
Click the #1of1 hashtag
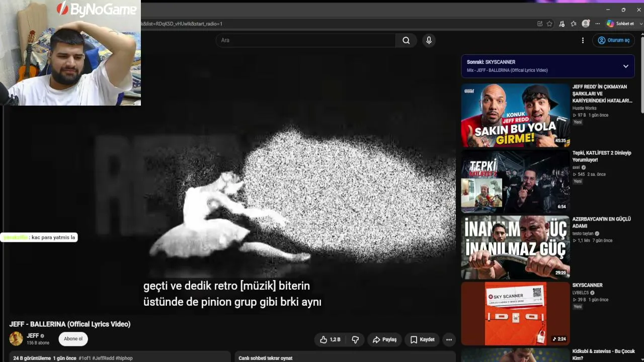pyautogui.click(x=85, y=358)
